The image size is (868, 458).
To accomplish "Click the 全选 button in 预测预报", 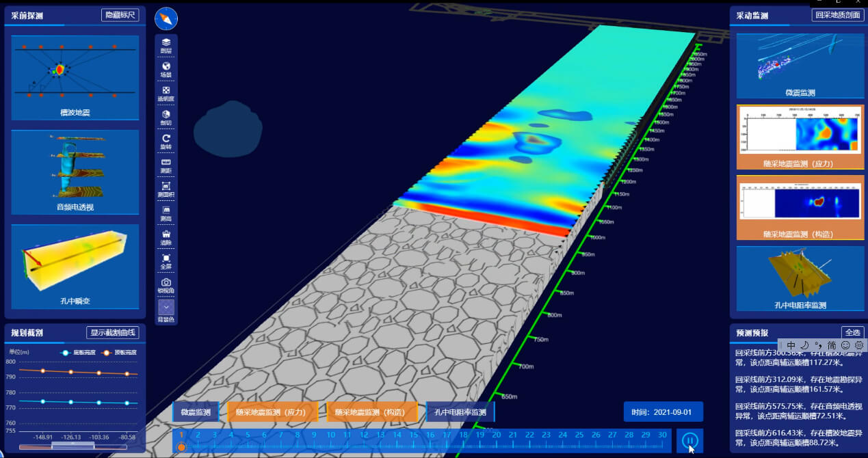I will point(852,332).
